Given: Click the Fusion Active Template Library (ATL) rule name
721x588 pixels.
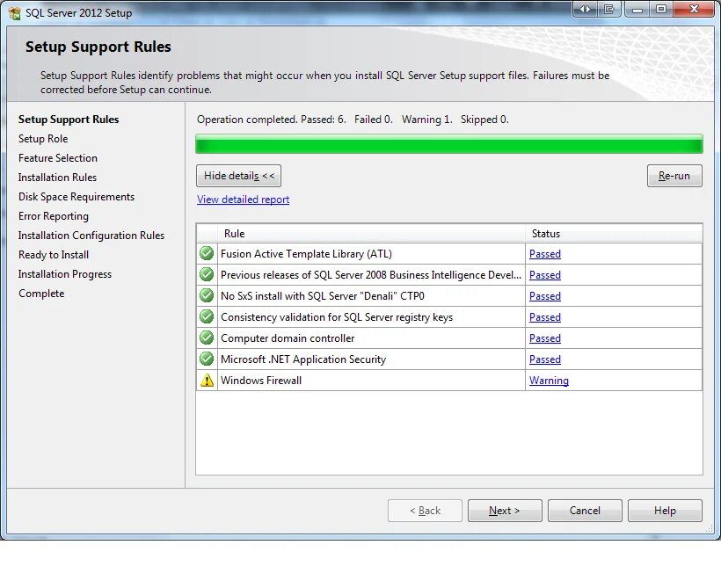Looking at the screenshot, I should coord(306,254).
